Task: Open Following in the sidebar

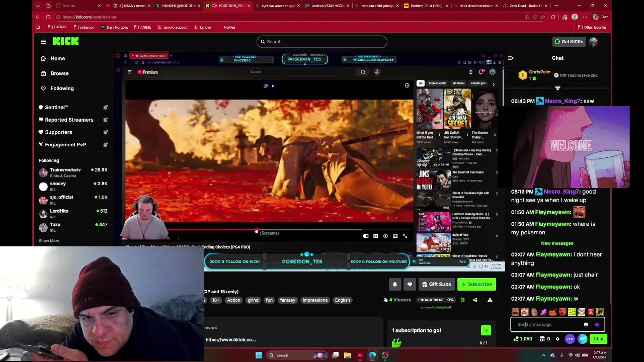Action: [62, 88]
